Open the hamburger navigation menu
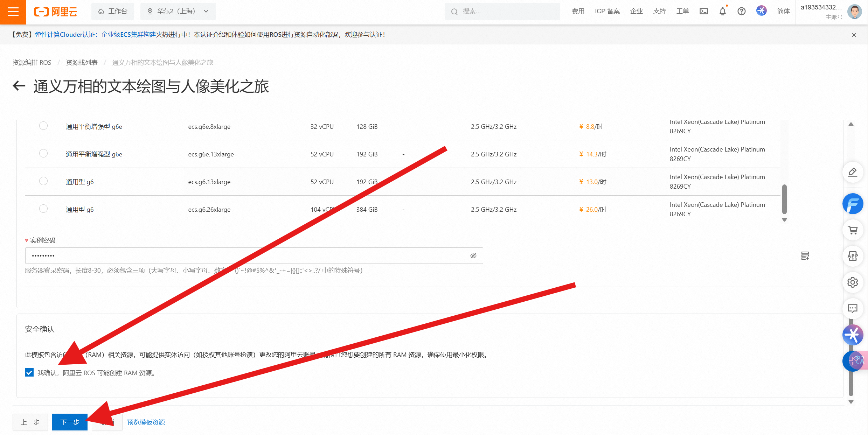The width and height of the screenshot is (868, 435). [x=13, y=12]
